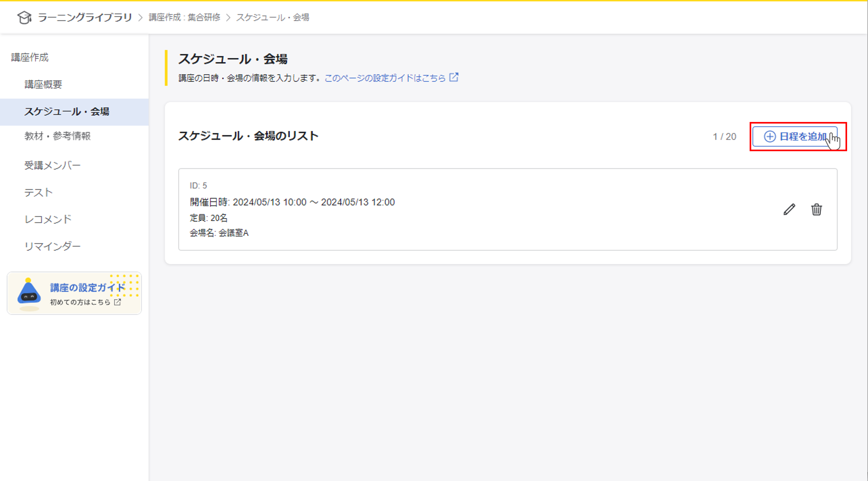The image size is (868, 481).
Task: Select スケジュール・会場 sidebar item
Action: (x=67, y=112)
